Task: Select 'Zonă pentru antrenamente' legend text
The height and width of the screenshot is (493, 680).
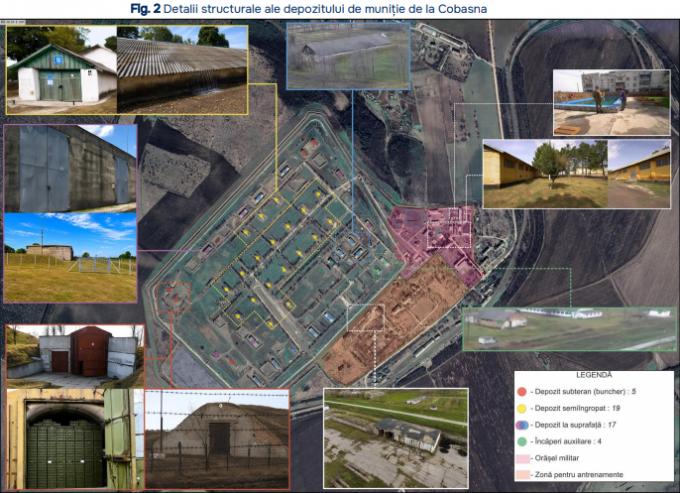Action: pos(579,475)
